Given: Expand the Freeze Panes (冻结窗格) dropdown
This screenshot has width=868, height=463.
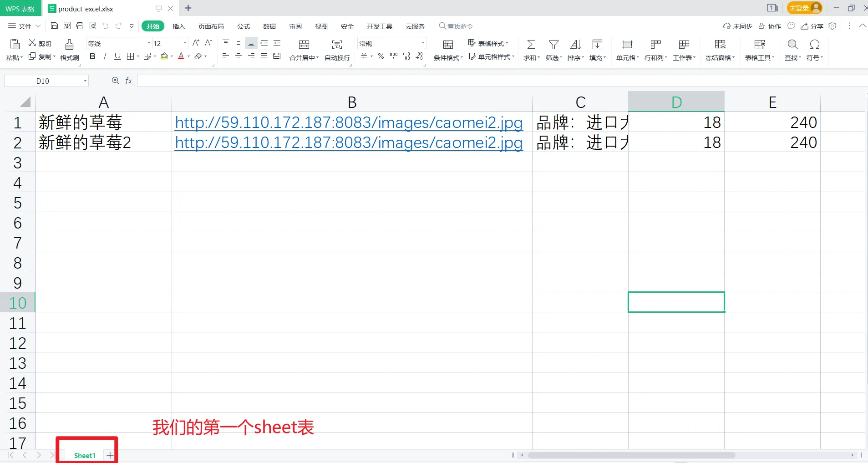Looking at the screenshot, I should (733, 58).
